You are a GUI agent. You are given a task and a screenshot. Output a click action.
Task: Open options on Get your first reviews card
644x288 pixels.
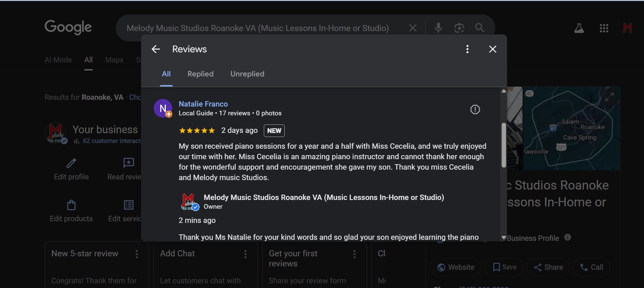click(x=354, y=254)
